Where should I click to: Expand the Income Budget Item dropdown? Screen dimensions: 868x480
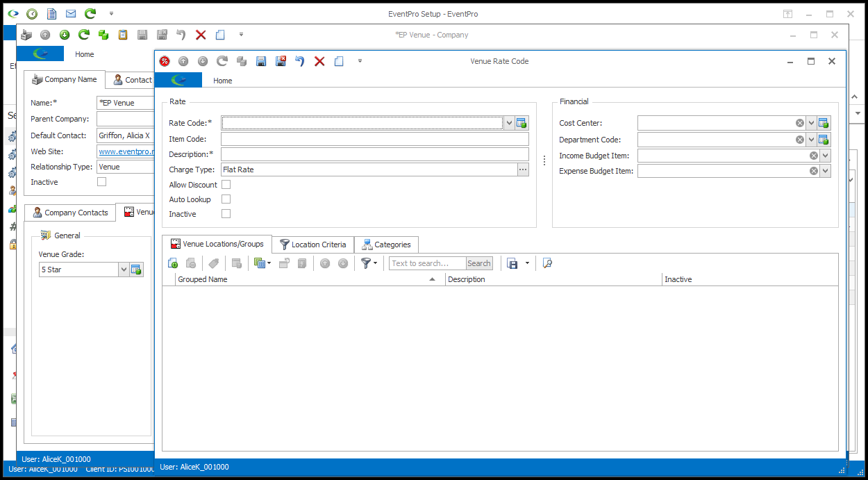coord(825,156)
